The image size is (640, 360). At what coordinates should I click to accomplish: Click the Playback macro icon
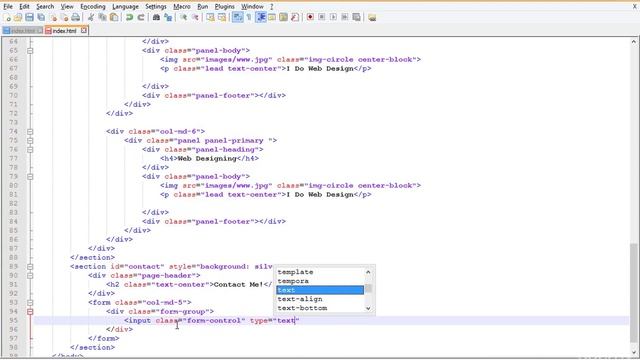tap(333, 17)
